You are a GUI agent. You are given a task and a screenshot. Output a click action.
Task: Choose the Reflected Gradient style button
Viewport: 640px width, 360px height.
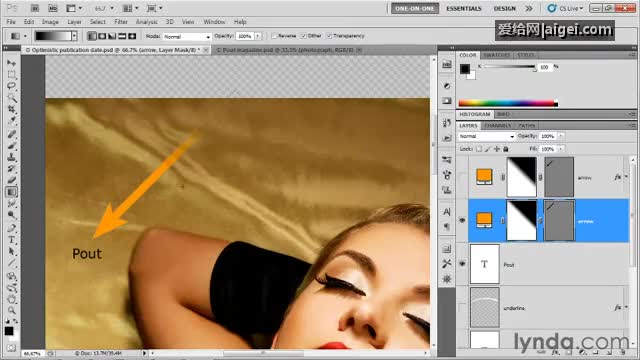[x=122, y=36]
